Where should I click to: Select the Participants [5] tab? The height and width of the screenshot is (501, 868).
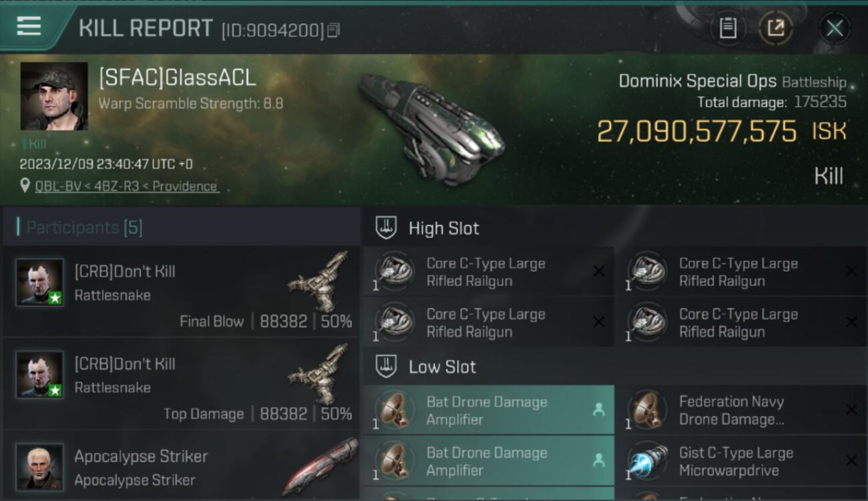(x=84, y=228)
